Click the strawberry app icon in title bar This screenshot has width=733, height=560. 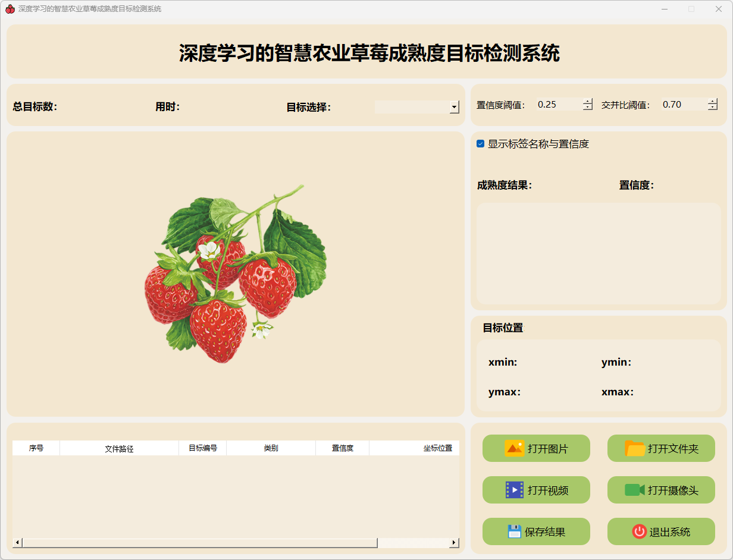pyautogui.click(x=10, y=9)
